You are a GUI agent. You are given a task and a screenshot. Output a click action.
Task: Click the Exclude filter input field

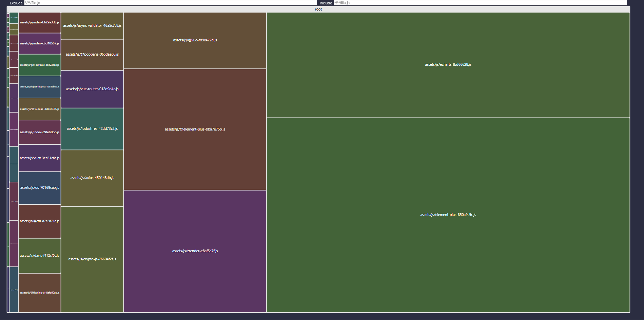tap(170, 3)
